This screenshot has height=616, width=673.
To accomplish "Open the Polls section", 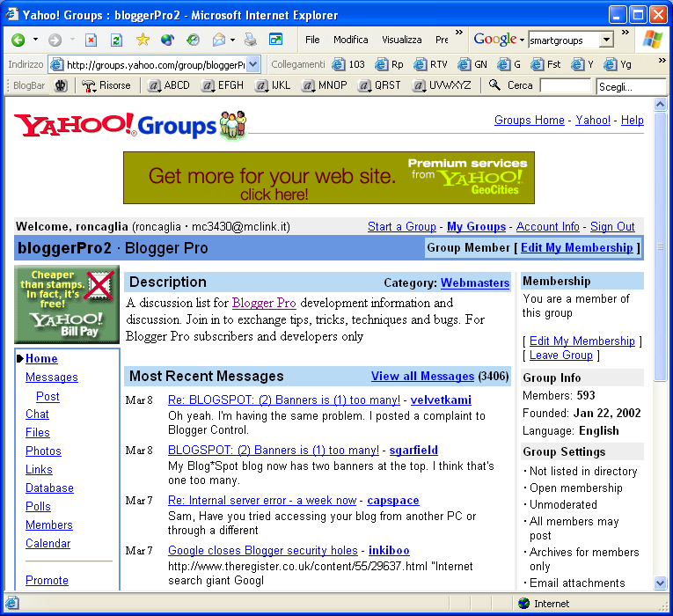I will point(38,506).
